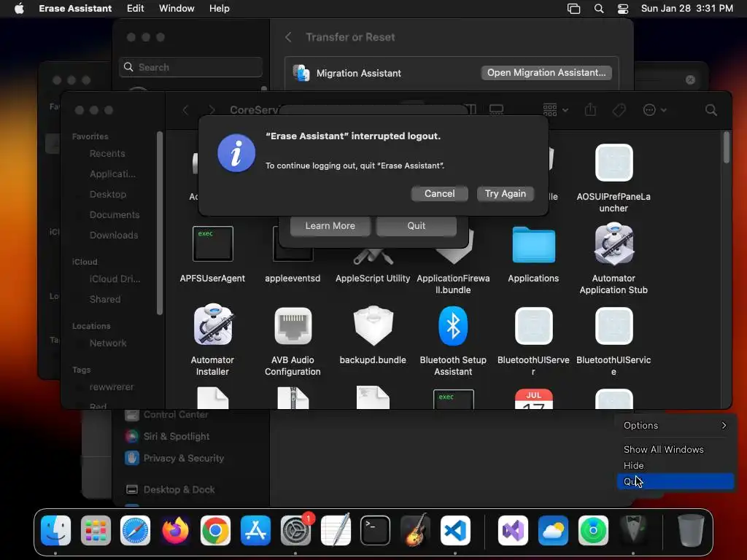
Task: Click Quit button in Erase Assistant sheet
Action: (x=417, y=226)
